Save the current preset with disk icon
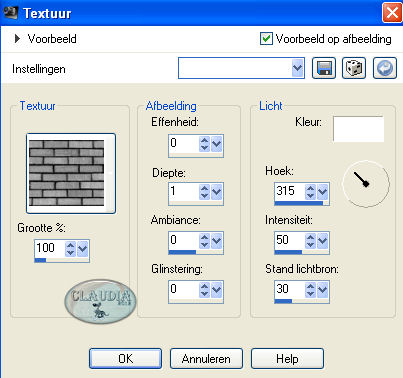 click(x=324, y=68)
